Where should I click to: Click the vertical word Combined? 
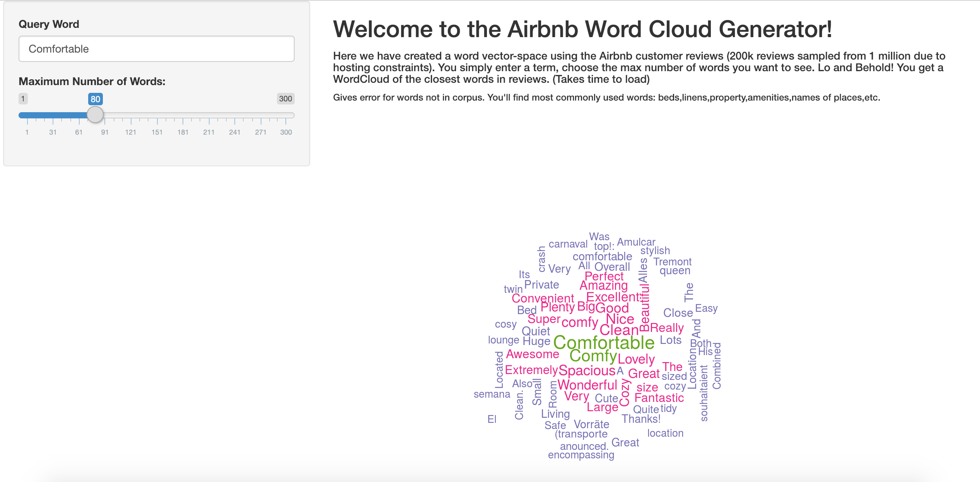(x=717, y=366)
